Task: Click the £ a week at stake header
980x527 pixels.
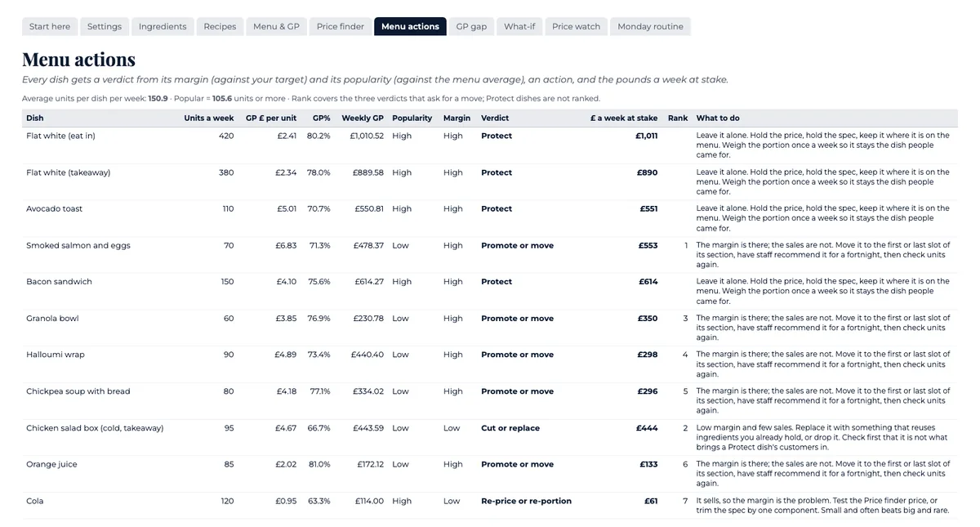Action: [x=624, y=118]
